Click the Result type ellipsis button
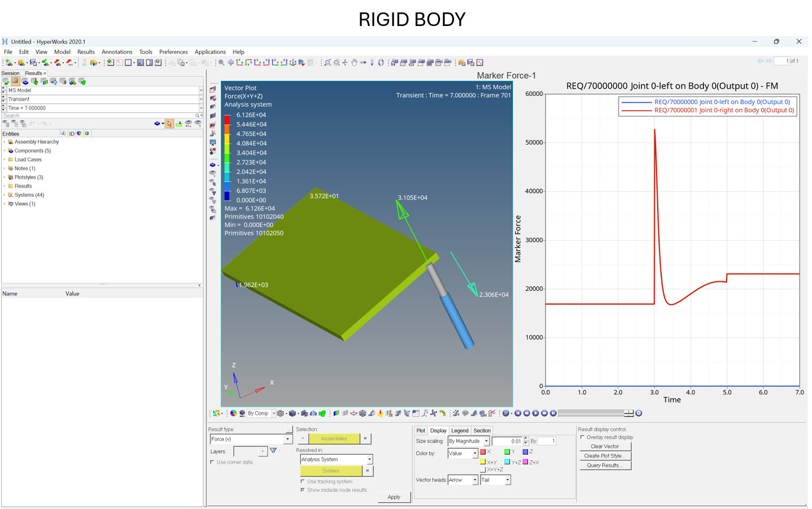Screen dimensions: 812x509 coord(289,430)
